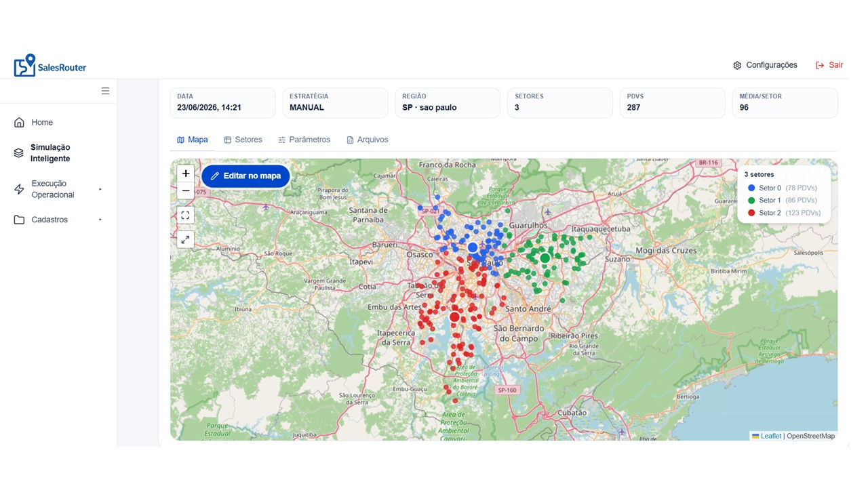Select the large green centroid marker
Image resolution: width=868 pixels, height=488 pixels.
545,258
